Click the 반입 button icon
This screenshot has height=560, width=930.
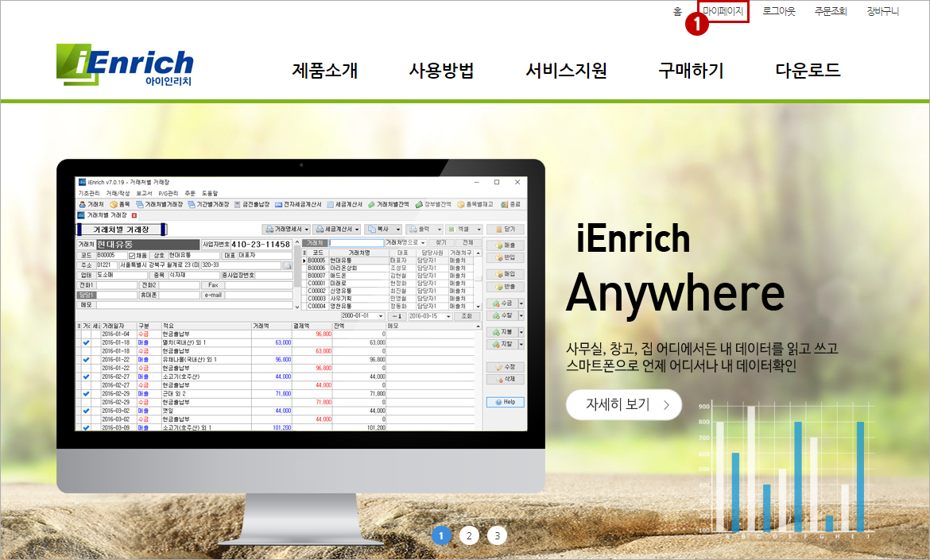click(x=506, y=258)
